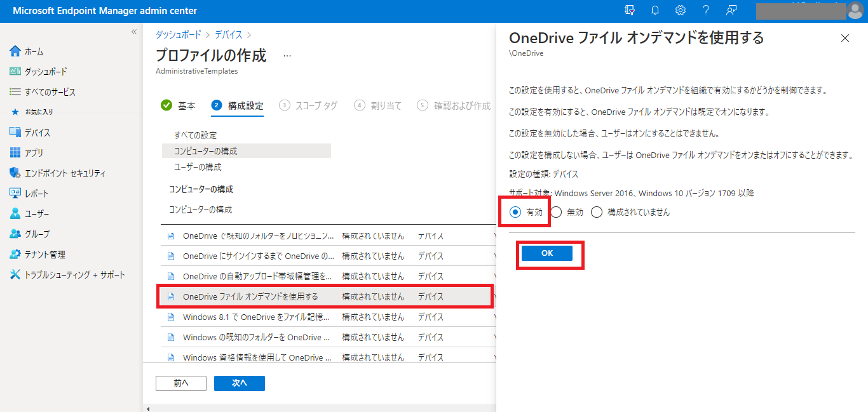The image size is (868, 412).
Task: Close the OneDrive ファイル オンデマンド panel
Action: pyautogui.click(x=845, y=38)
